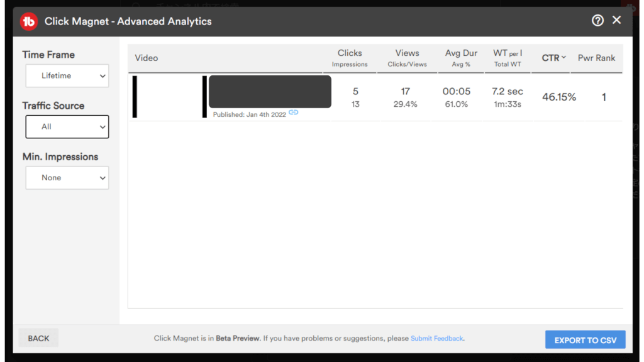Open the Min. Impressions dropdown

point(67,178)
